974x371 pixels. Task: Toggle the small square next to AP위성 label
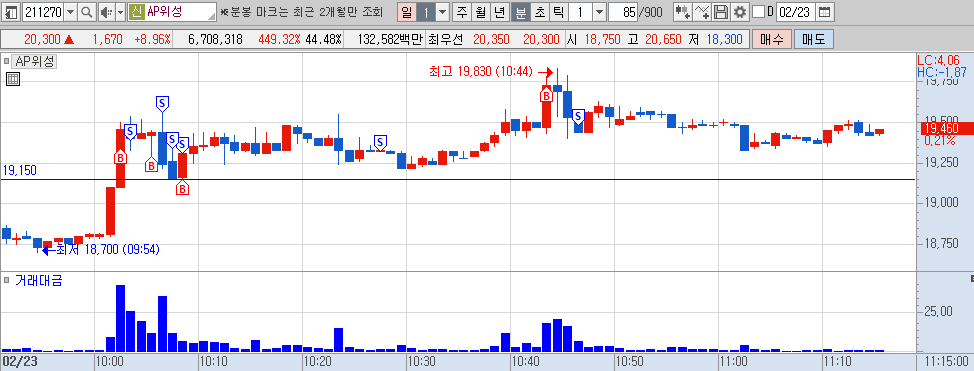[x=6, y=62]
